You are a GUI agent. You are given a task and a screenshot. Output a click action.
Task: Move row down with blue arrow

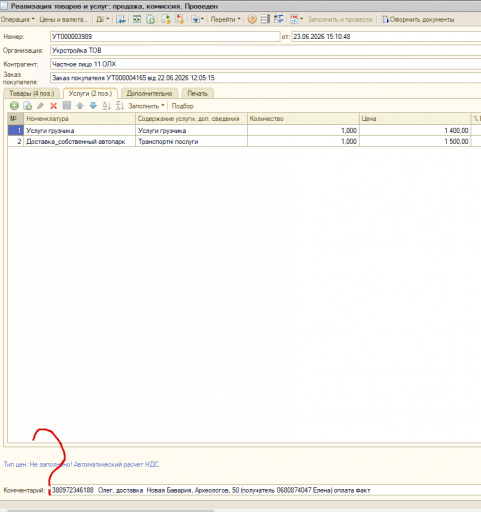[93, 106]
